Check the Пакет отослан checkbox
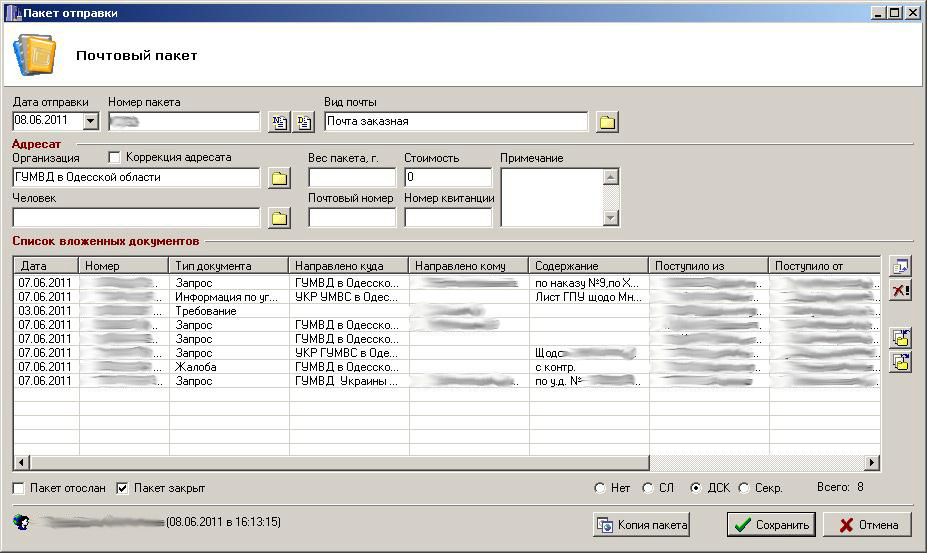 [x=19, y=488]
